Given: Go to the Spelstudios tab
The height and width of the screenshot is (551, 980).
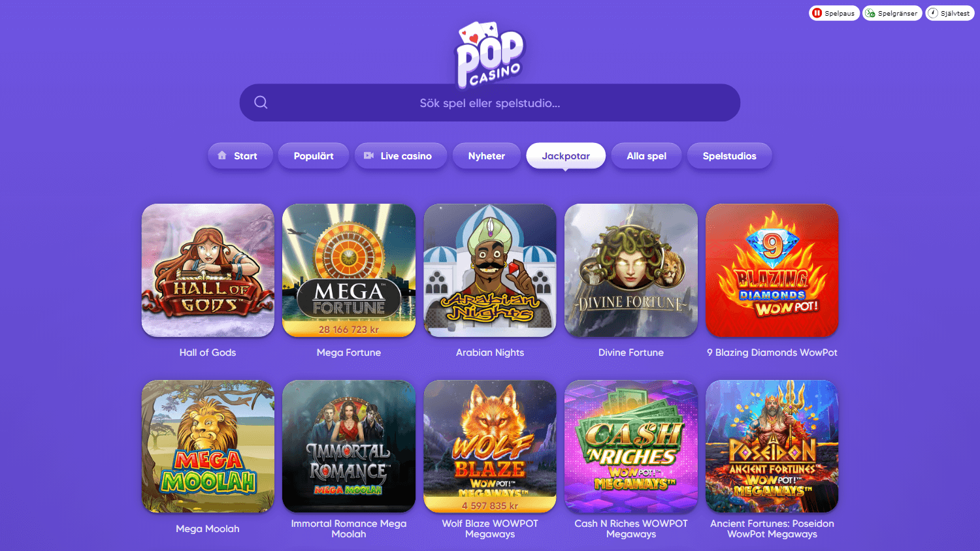Looking at the screenshot, I should pyautogui.click(x=730, y=156).
